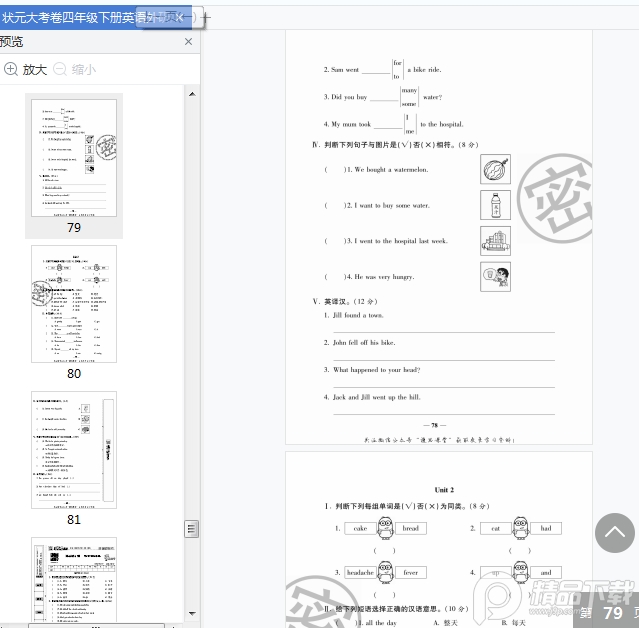Screen dimensions: 639x628
Task: Click the 放大 zoom in button
Action: pos(26,70)
